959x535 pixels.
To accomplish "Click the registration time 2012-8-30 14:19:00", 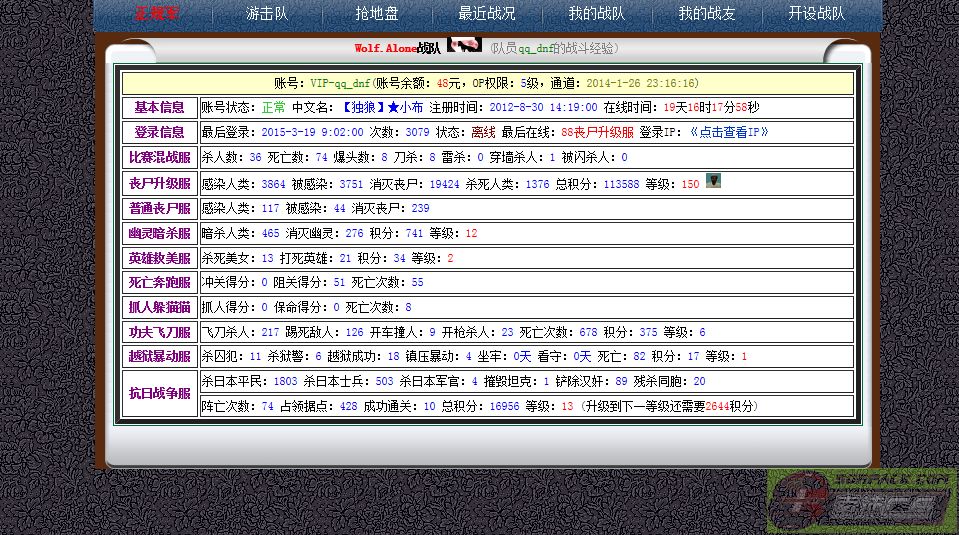I will [543, 108].
